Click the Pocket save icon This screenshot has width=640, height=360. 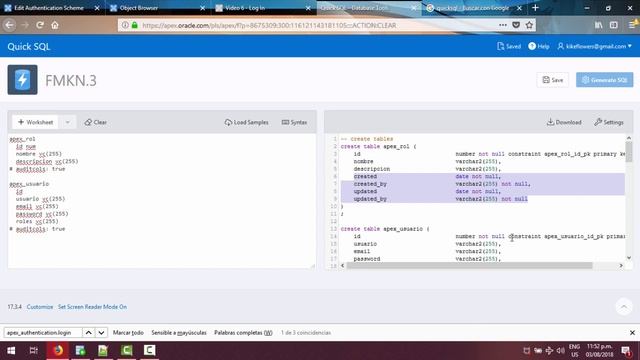coord(516,25)
